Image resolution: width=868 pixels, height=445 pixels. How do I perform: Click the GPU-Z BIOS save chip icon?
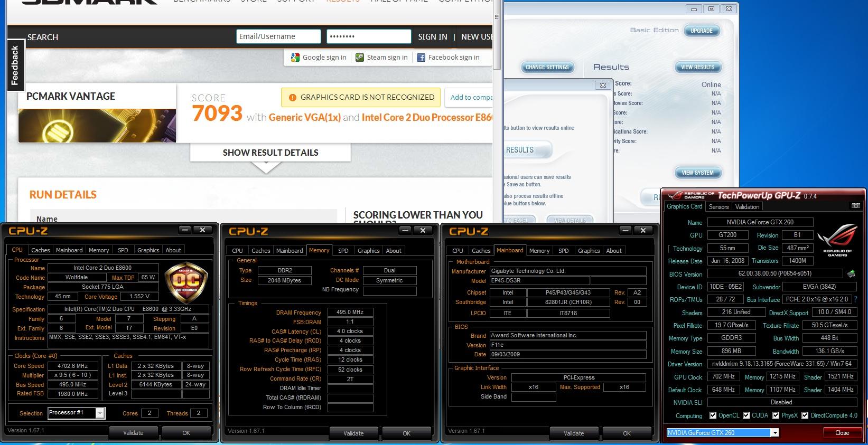[851, 273]
